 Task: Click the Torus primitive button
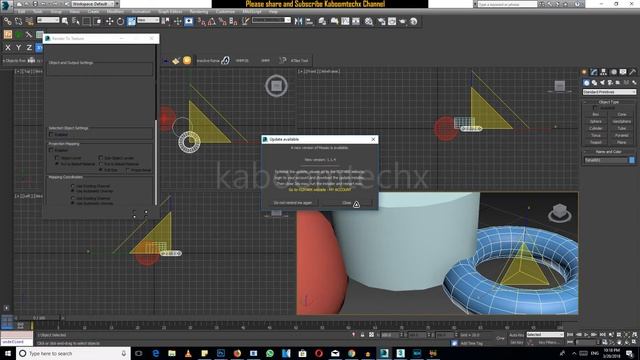(596, 135)
